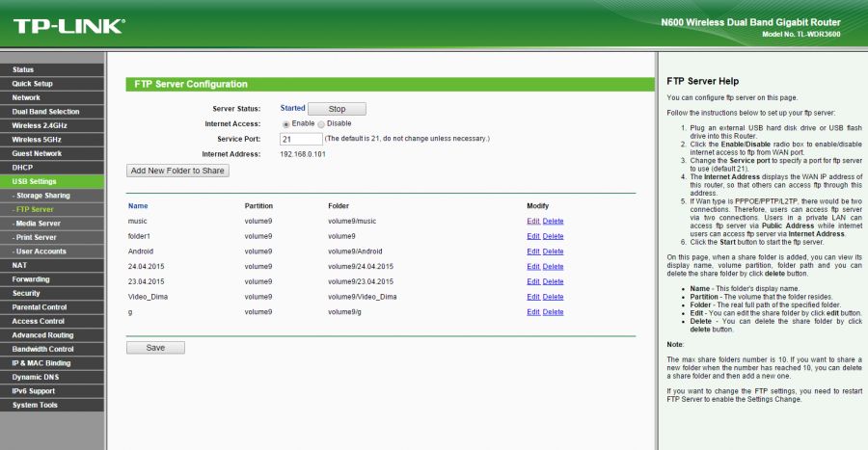
Task: Click Add New Folder to Share
Action: [177, 171]
